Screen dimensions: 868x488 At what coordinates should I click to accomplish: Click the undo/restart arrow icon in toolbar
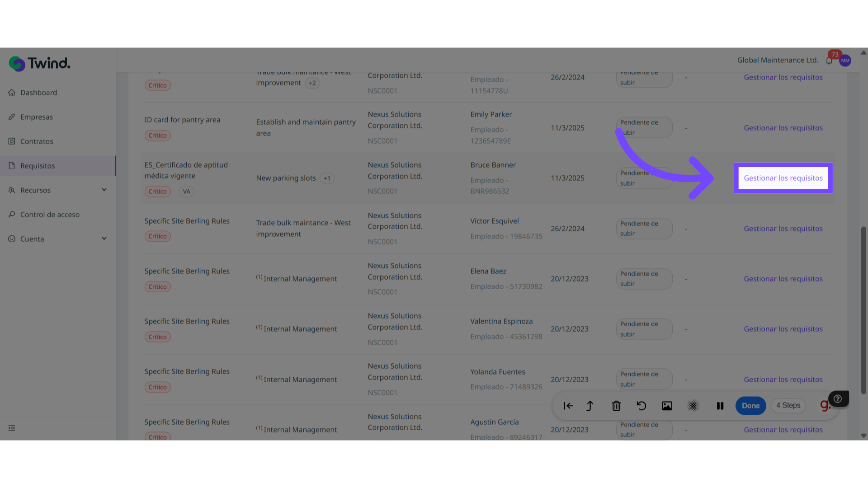[641, 406]
